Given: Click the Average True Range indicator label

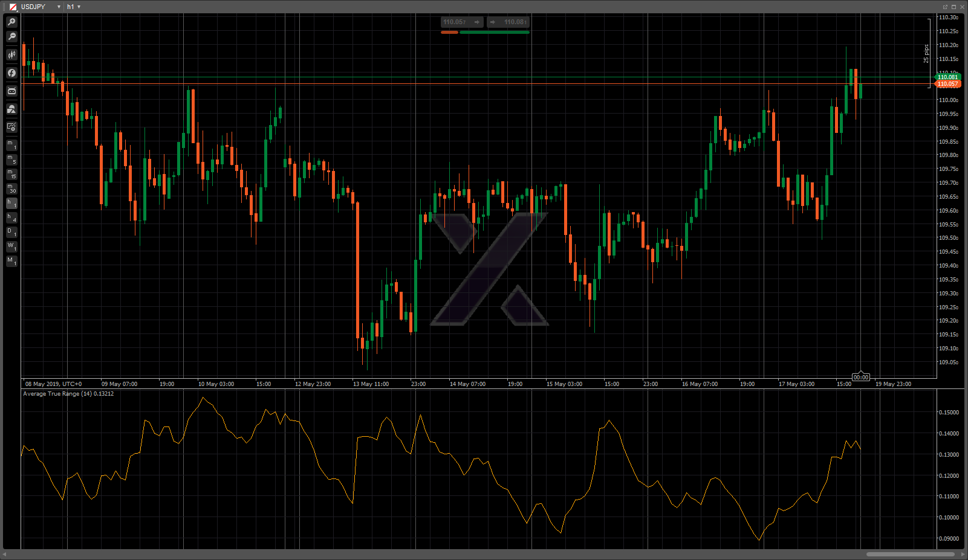Looking at the screenshot, I should click(68, 394).
